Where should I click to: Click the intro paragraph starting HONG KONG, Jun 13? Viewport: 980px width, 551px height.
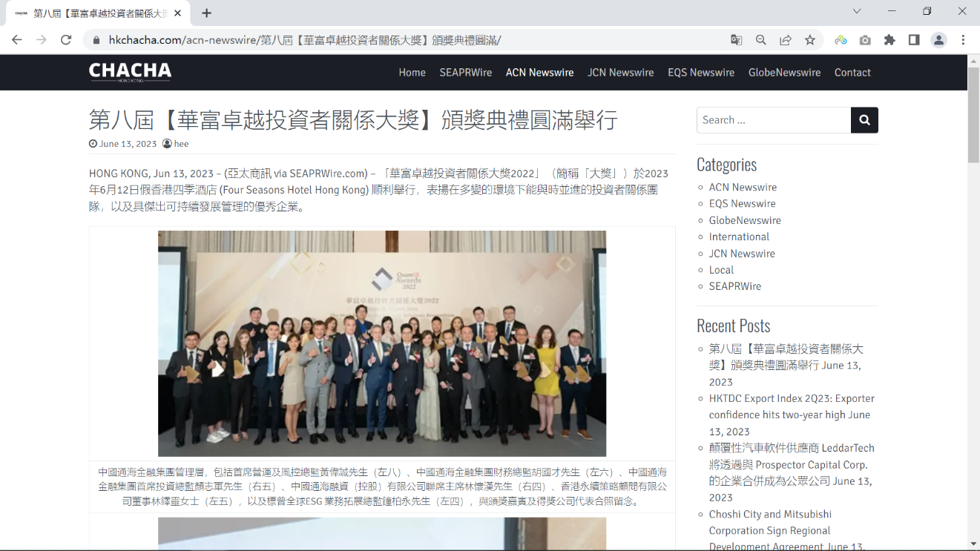[x=378, y=190]
